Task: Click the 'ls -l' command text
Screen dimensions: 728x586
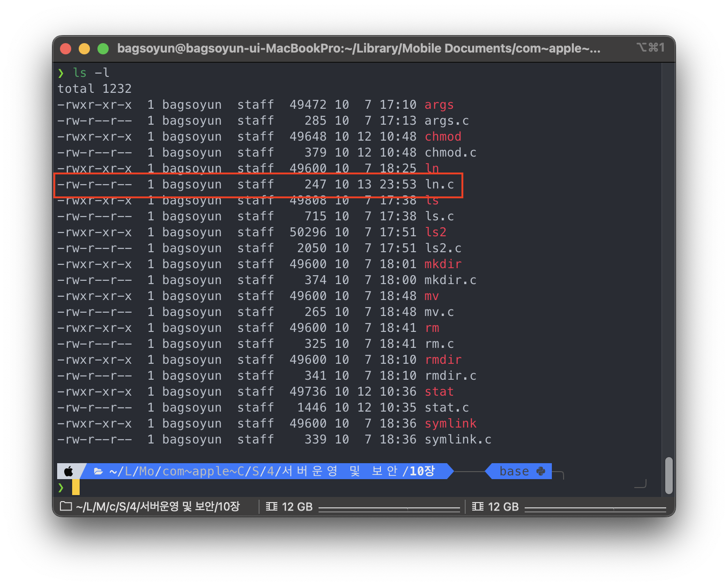Action: 91,73
